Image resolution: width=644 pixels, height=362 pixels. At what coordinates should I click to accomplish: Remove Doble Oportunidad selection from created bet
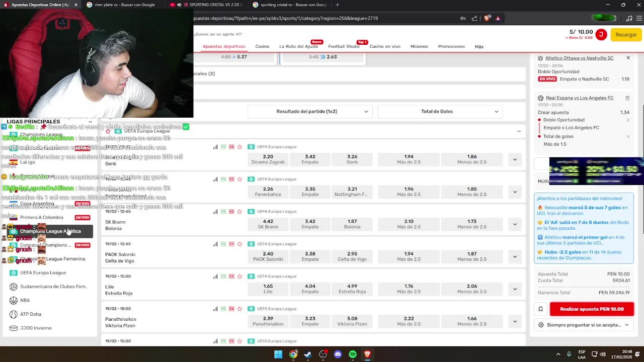click(x=628, y=120)
